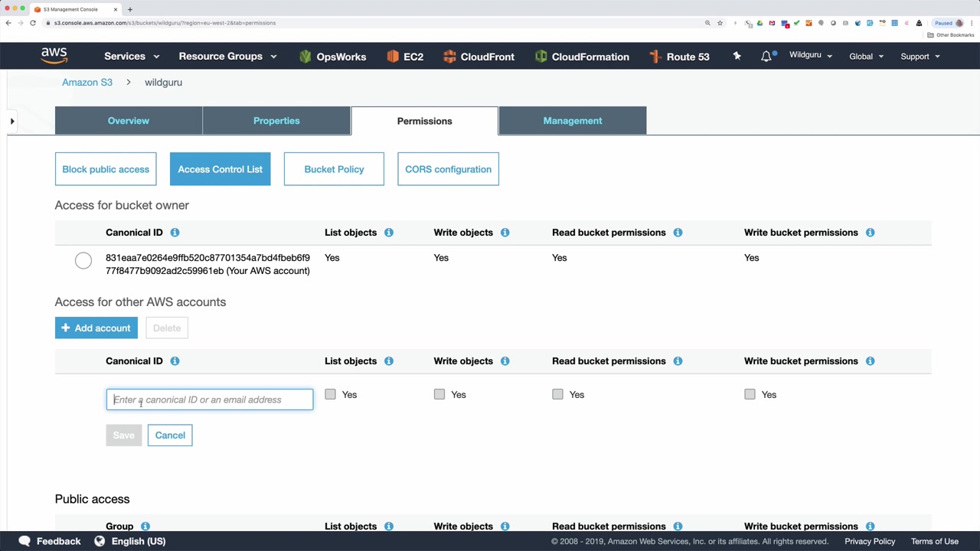
Task: Open the OpsWorks shortcut icon
Action: pos(305,57)
